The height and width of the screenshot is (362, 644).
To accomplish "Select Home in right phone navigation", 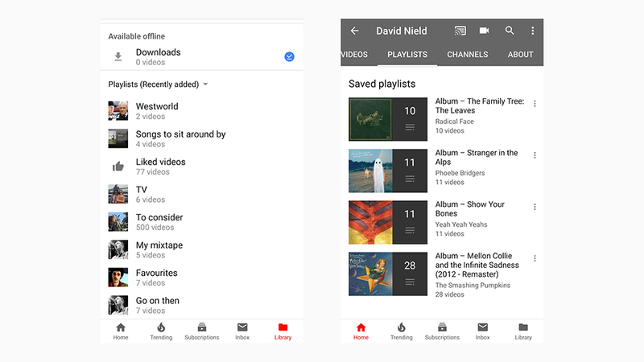I will pos(361,331).
